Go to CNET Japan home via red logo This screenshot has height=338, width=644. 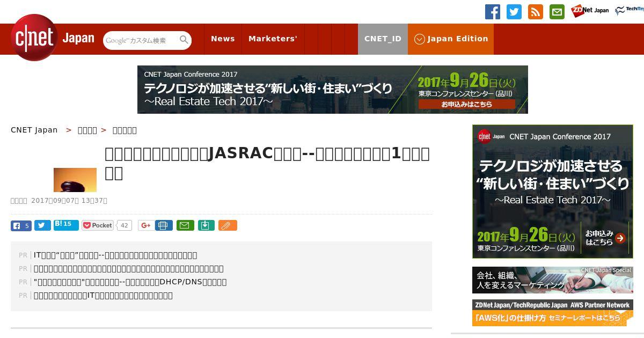(x=34, y=38)
